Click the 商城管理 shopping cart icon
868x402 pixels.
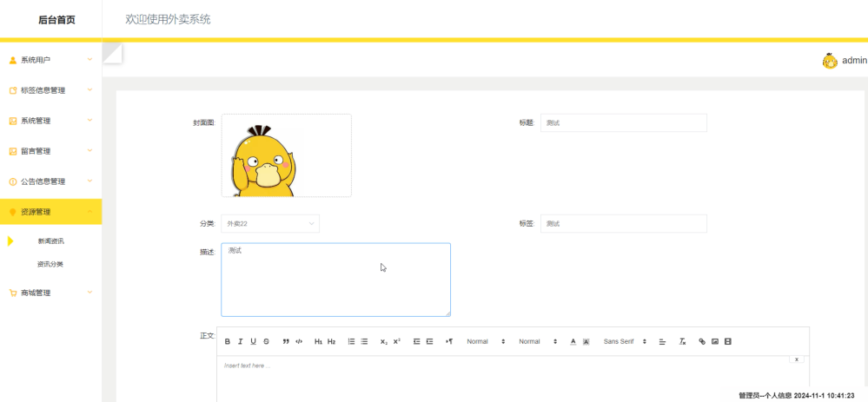tap(13, 293)
